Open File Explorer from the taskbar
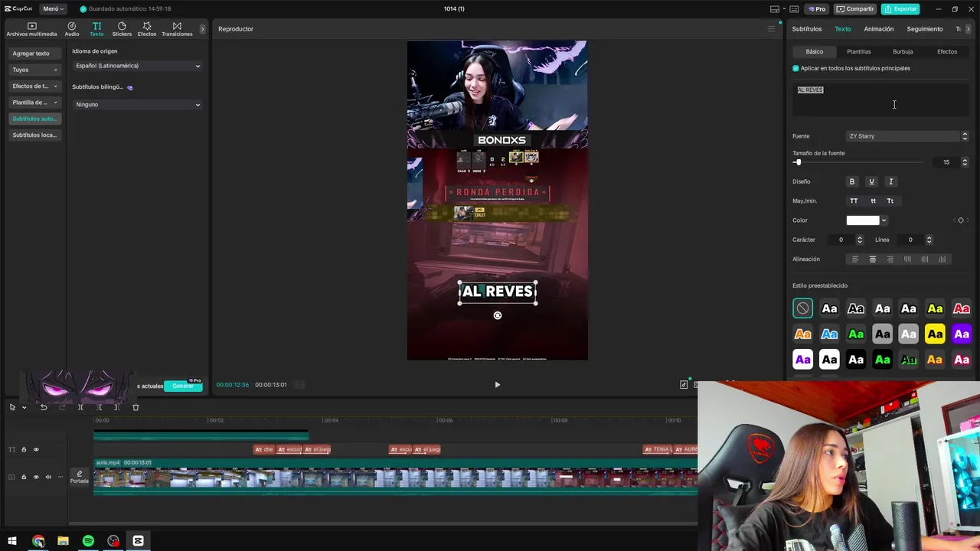 coord(63,541)
